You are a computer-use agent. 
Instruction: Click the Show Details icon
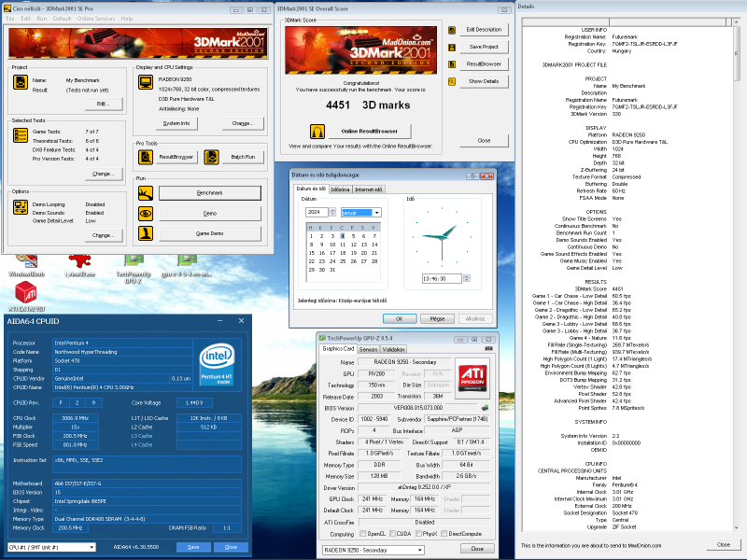[x=452, y=81]
